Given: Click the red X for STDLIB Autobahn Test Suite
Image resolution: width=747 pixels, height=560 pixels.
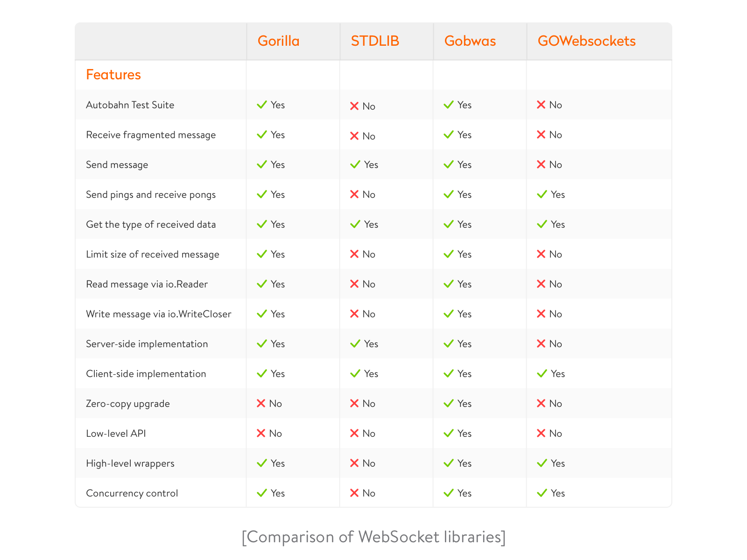Looking at the screenshot, I should (x=354, y=106).
